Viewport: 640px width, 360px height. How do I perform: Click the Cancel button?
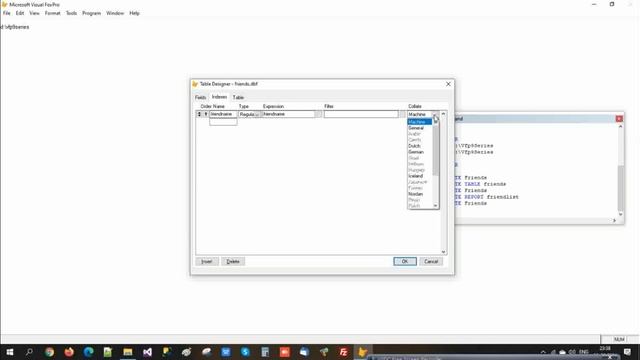point(431,261)
